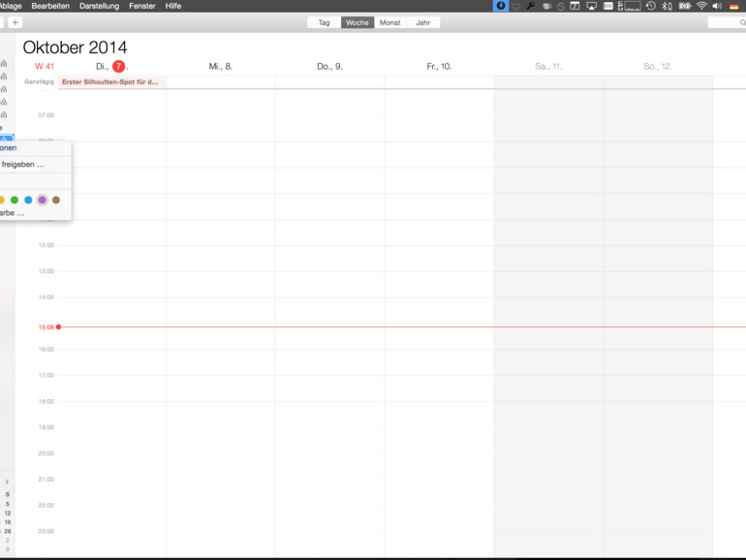
Task: Pick the blue calendar color
Action: 28,200
